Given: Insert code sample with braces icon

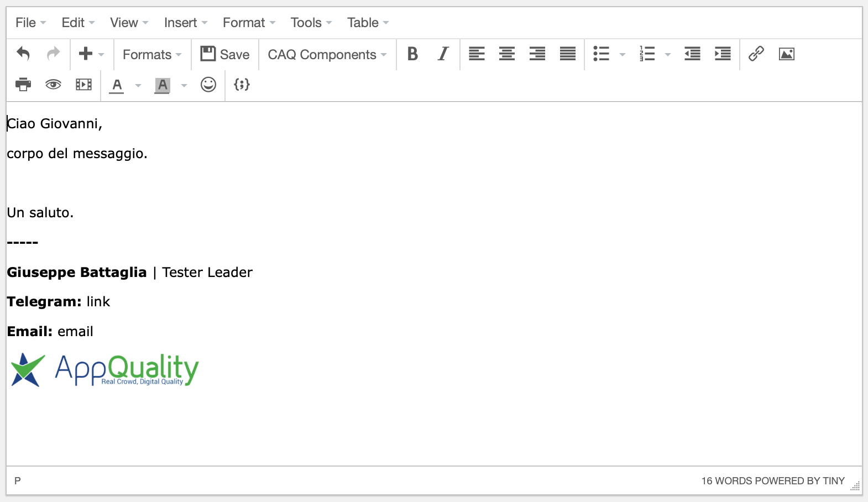Looking at the screenshot, I should (x=242, y=85).
